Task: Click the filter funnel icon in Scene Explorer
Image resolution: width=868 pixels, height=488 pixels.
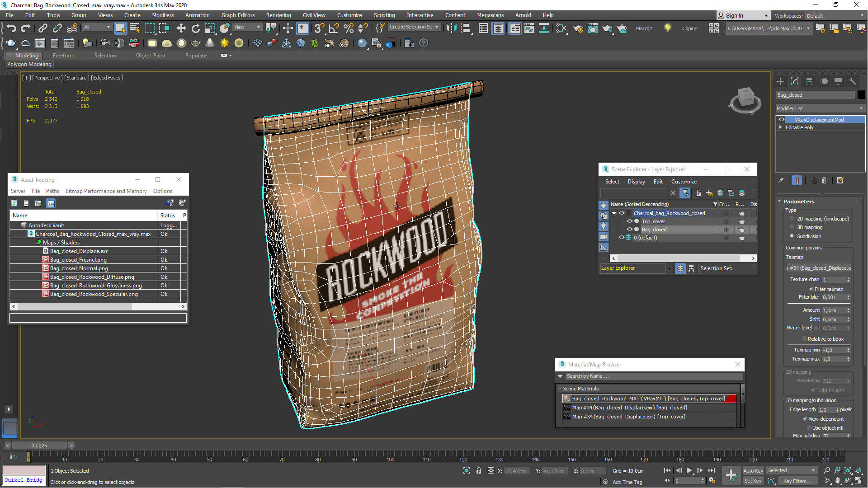Action: click(x=685, y=193)
